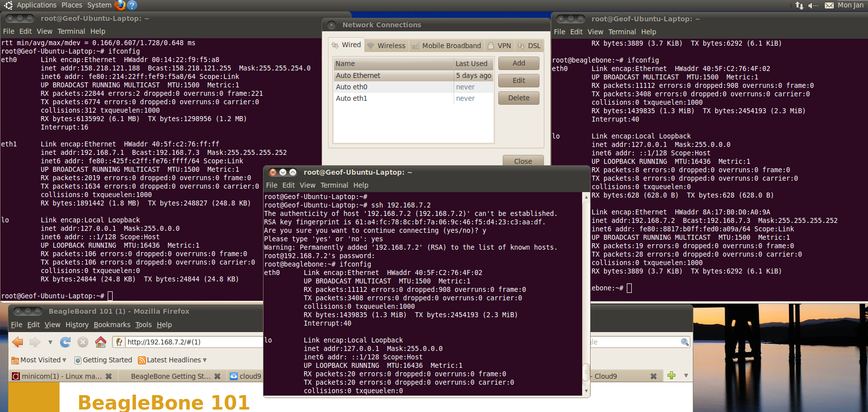The width and height of the screenshot is (868, 412).
Task: Close the Network Connections window via titlebar
Action: coord(332,25)
